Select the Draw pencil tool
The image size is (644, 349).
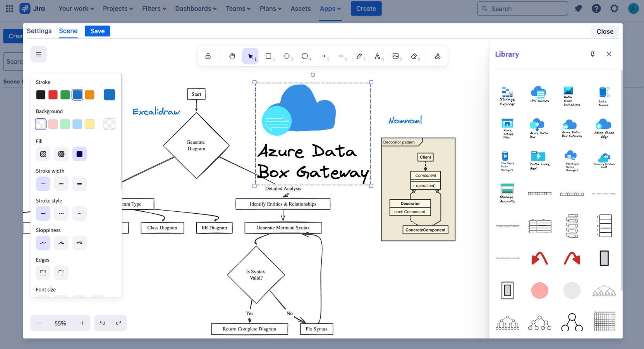point(359,56)
